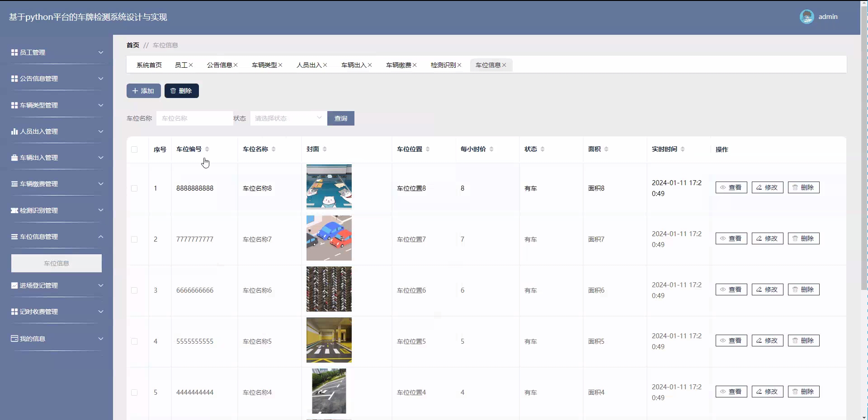Click the 人员出入管理 bar chart icon

point(14,131)
